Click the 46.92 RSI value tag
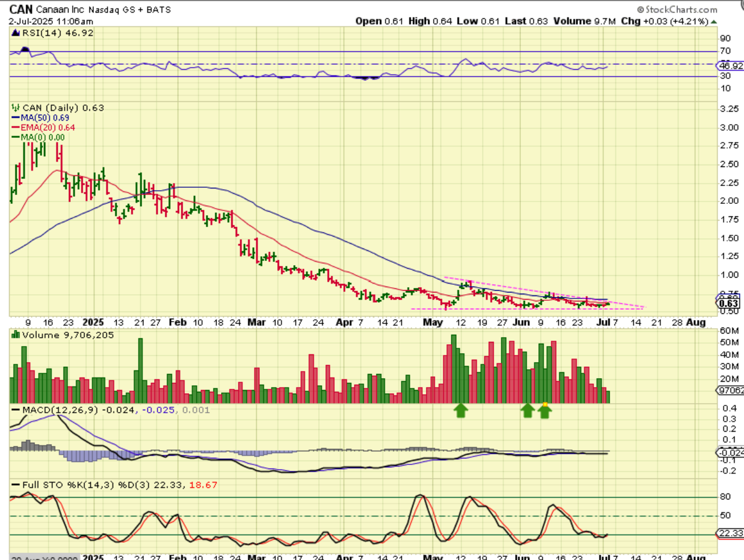The height and width of the screenshot is (560, 744). [x=729, y=65]
